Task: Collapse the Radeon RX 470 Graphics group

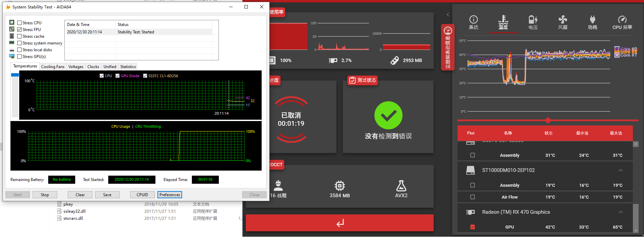Action: (620, 212)
